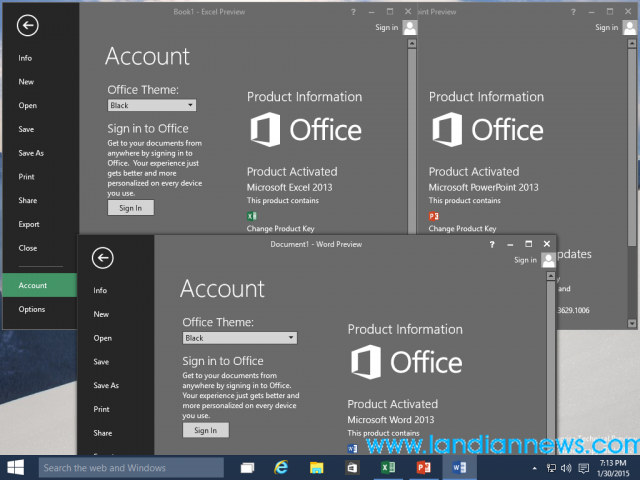The image size is (640, 480).
Task: Click the Sign in link atop the Excel window
Action: tap(387, 27)
